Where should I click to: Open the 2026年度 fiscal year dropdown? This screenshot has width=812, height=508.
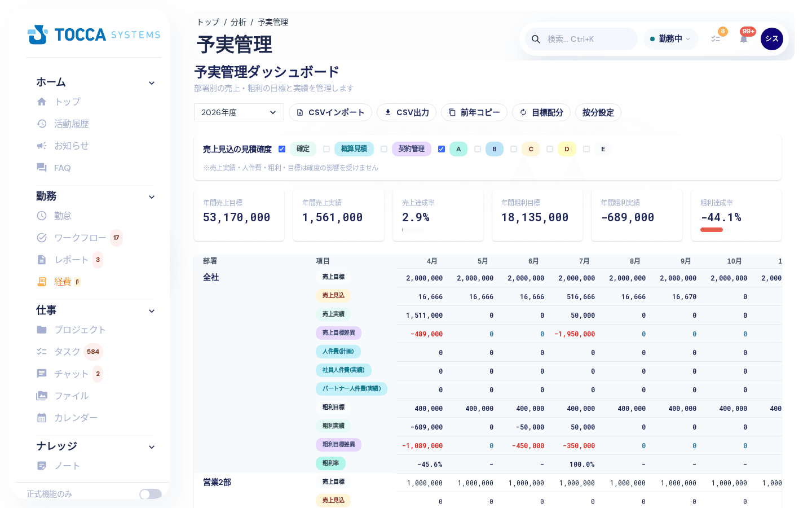tap(239, 112)
